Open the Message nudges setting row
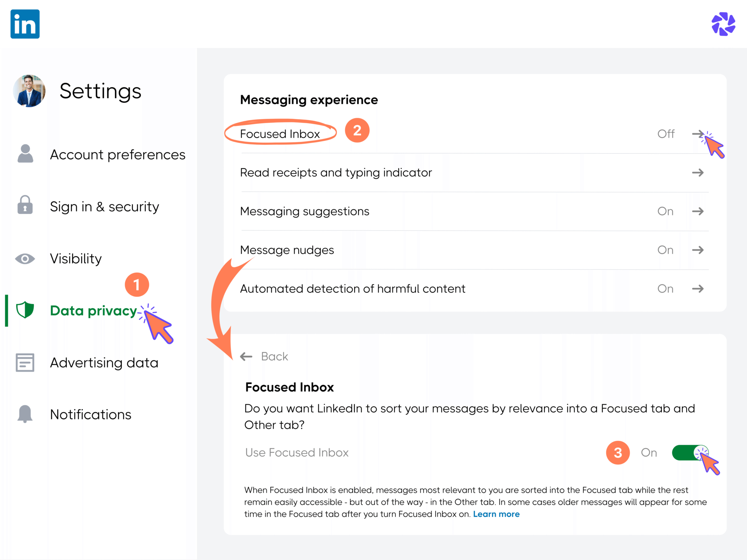Viewport: 747px width, 560px height. (698, 250)
